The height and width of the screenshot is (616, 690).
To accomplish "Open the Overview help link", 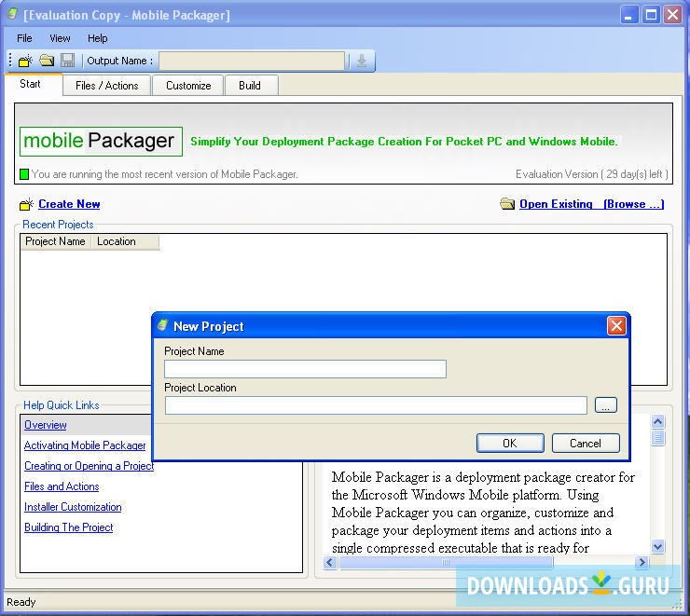I will click(x=46, y=425).
